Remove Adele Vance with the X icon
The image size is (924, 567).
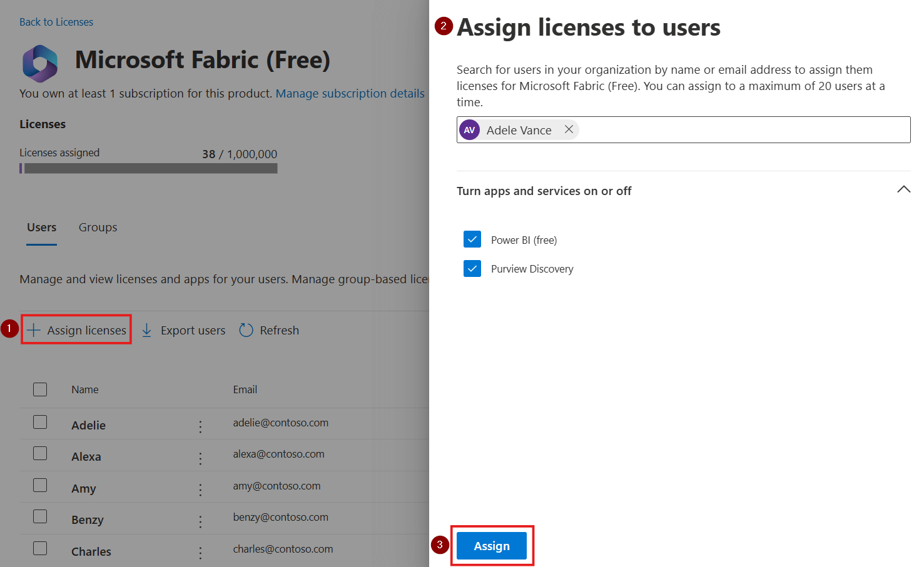569,129
